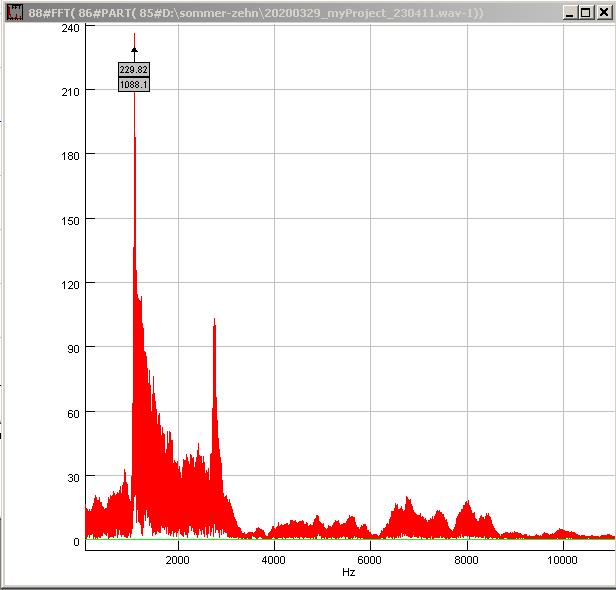
Task: Click the x-axis label 2000
Action: coord(178,560)
